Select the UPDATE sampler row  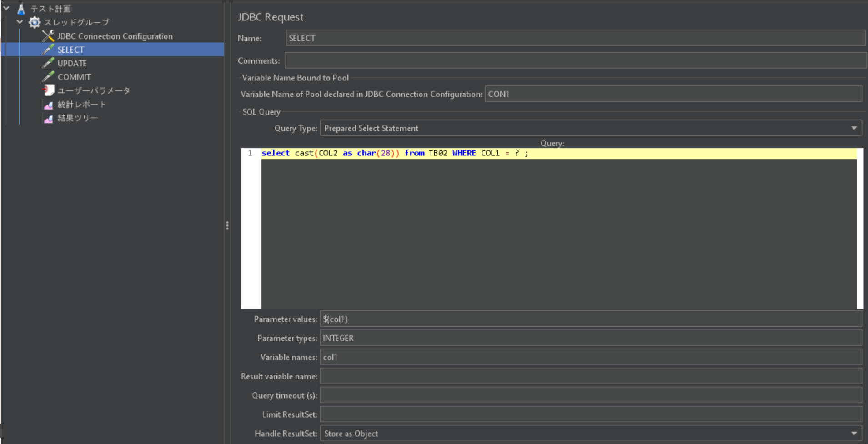(72, 63)
